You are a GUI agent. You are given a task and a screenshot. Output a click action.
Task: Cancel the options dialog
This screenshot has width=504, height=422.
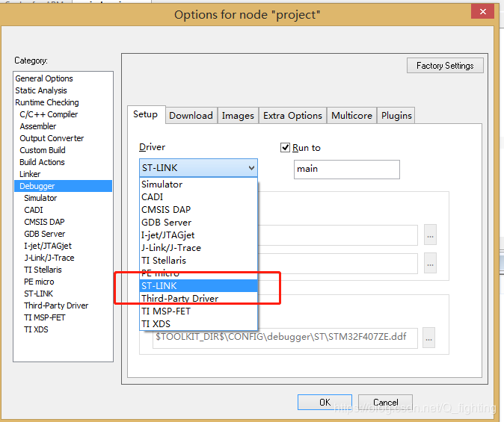(385, 402)
